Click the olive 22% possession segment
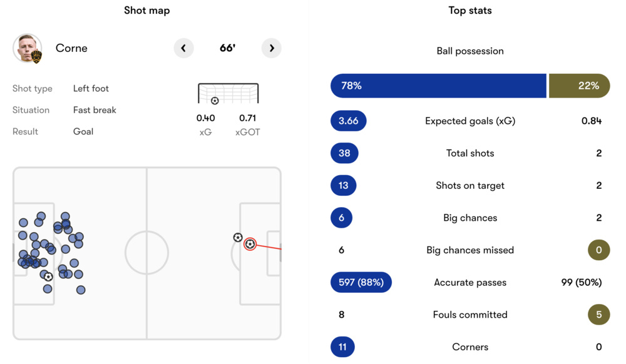Screen dimensions: 626x364 click(579, 86)
